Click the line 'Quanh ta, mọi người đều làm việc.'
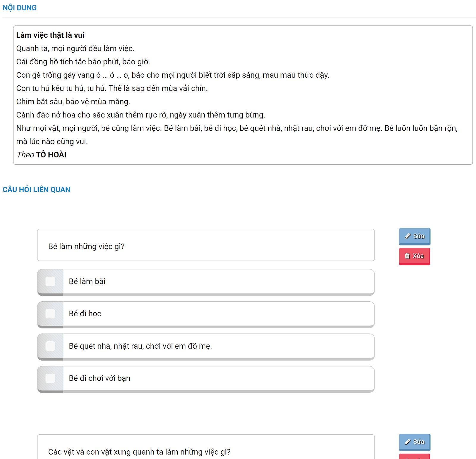The image size is (476, 459). pyautogui.click(x=75, y=48)
